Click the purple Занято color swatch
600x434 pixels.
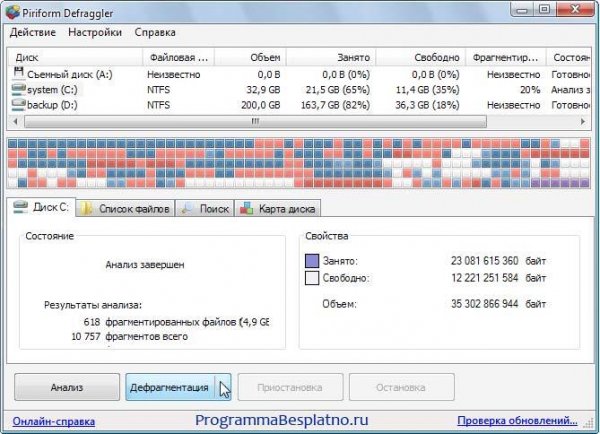(312, 261)
